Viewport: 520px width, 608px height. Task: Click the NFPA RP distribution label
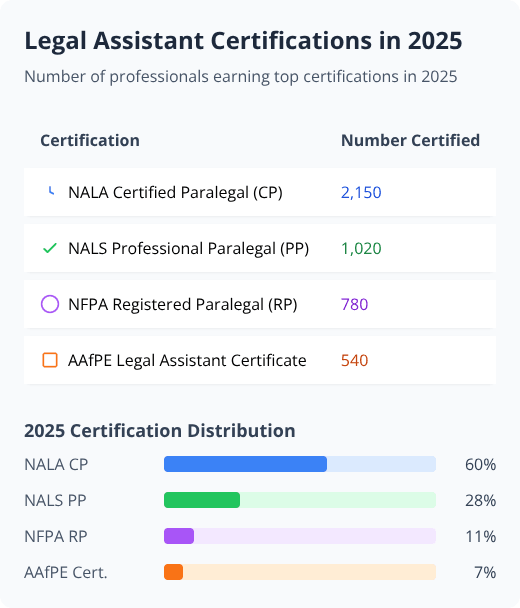[56, 537]
